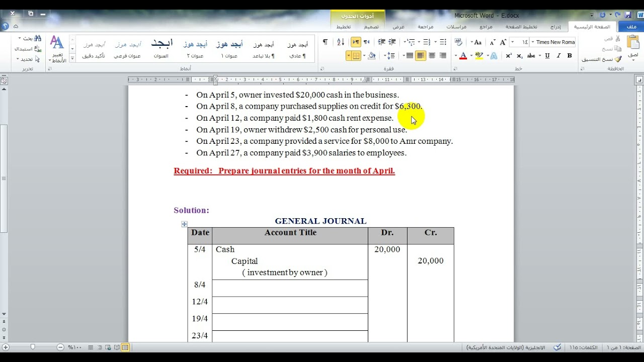Apply Normal (عادي) style
The image size is (644, 362).
(x=297, y=49)
